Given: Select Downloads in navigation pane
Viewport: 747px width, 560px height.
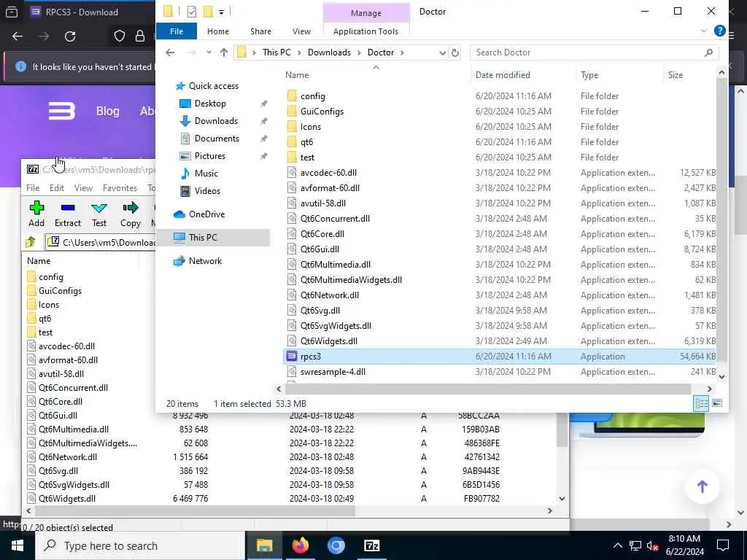Looking at the screenshot, I should click(x=216, y=121).
